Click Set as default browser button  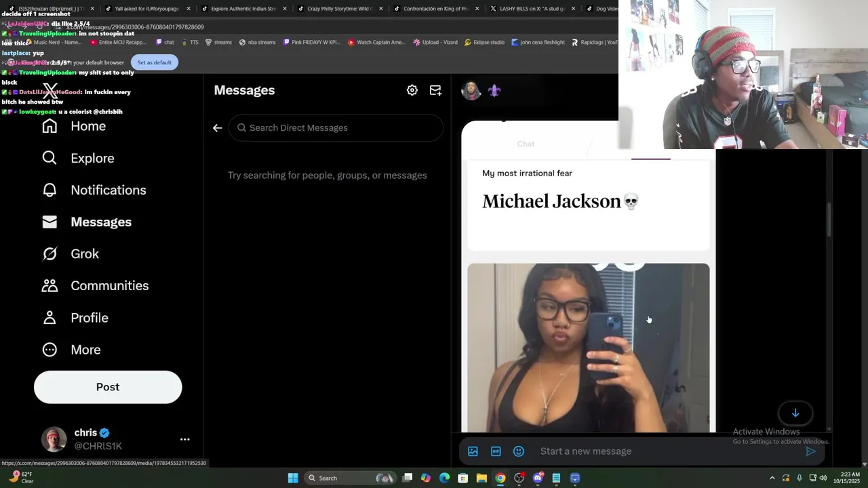155,62
